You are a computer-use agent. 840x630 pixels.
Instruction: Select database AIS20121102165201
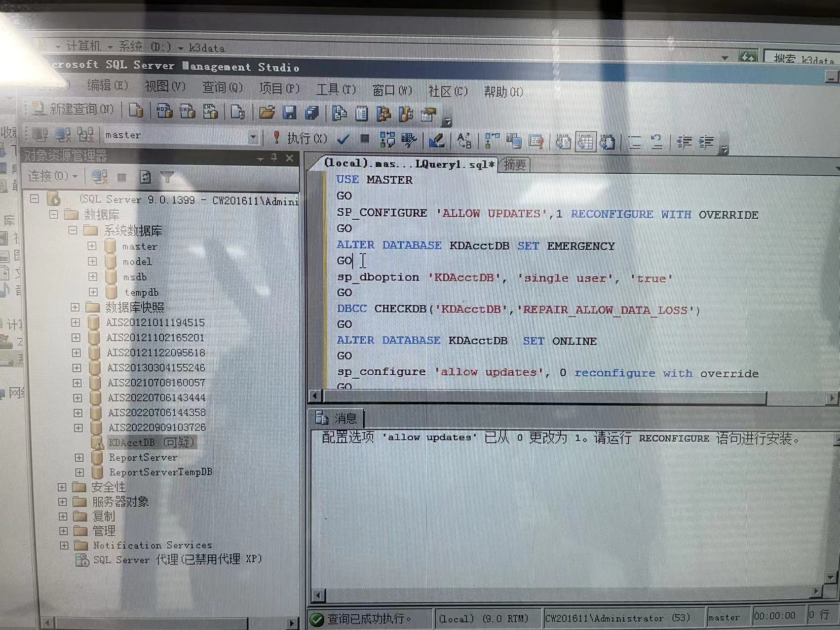click(x=155, y=338)
